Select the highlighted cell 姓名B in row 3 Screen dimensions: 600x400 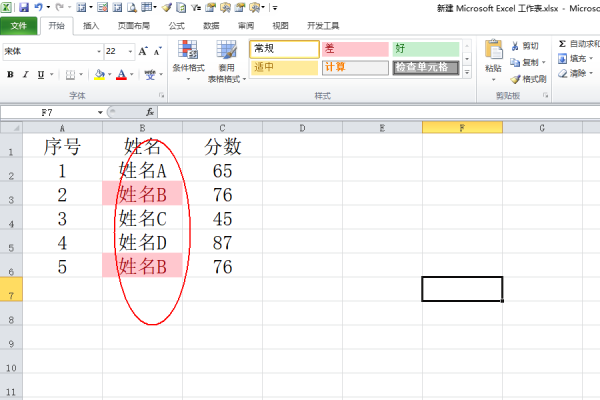tap(142, 194)
